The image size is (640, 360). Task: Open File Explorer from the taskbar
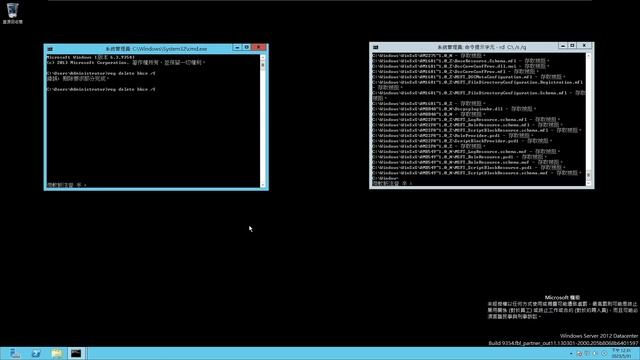[x=56, y=353]
